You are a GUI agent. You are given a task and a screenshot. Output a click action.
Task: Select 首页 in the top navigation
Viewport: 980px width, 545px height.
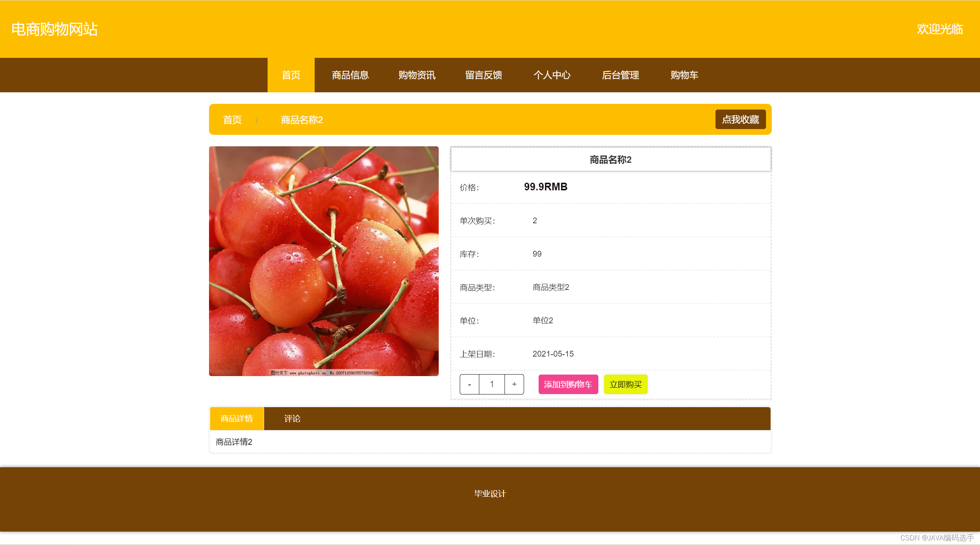point(291,75)
